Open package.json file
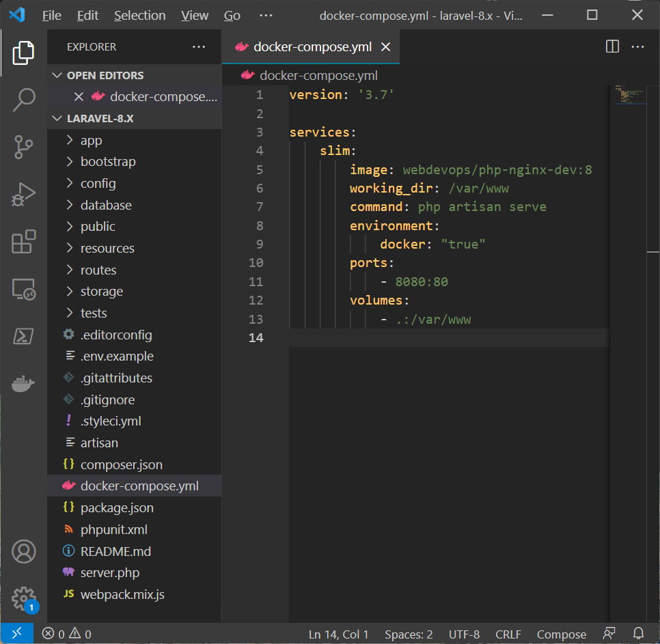This screenshot has height=644, width=660. pos(135,507)
